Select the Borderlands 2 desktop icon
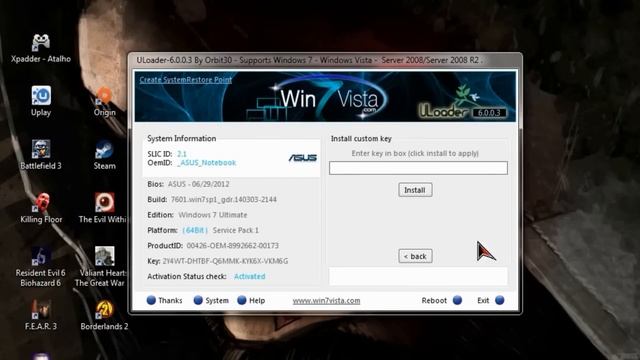This screenshot has width=640, height=360. pos(104,315)
